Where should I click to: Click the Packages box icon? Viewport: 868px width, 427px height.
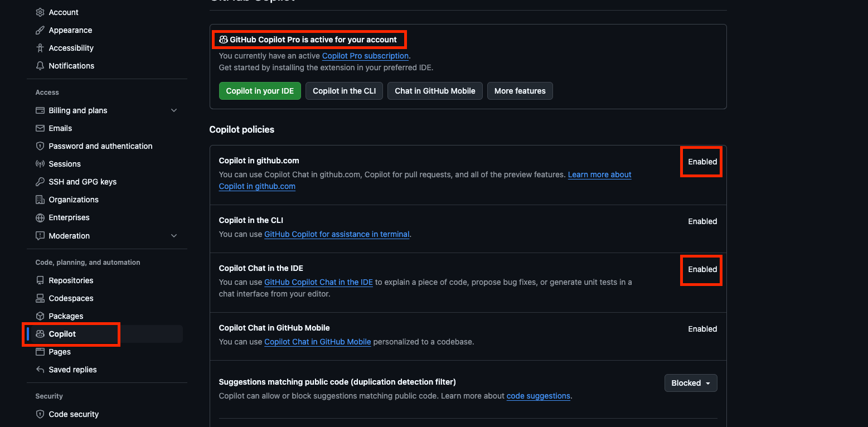coord(40,316)
